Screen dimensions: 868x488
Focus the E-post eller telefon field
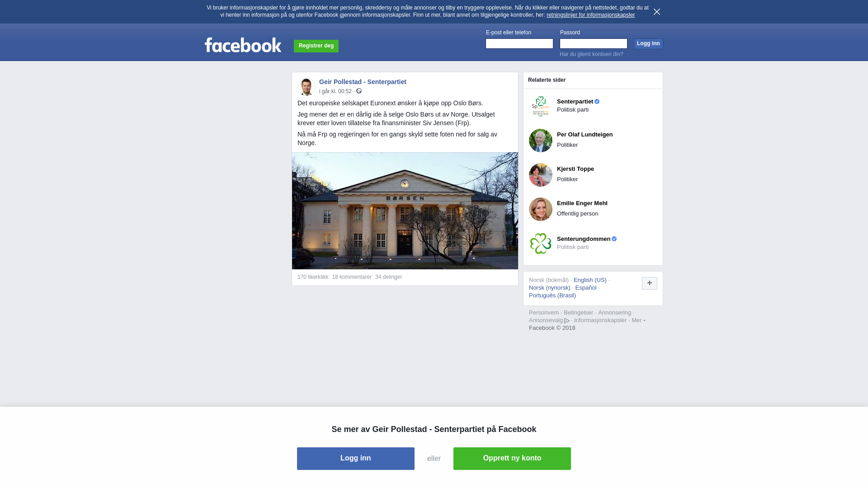[x=519, y=43]
